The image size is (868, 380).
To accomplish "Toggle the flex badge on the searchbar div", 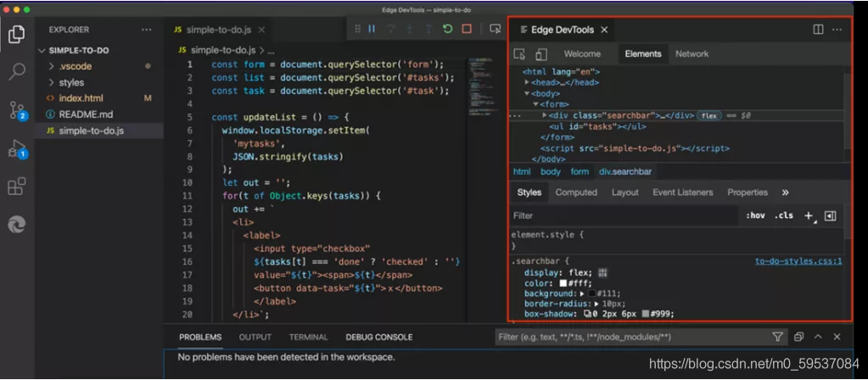I will [709, 115].
